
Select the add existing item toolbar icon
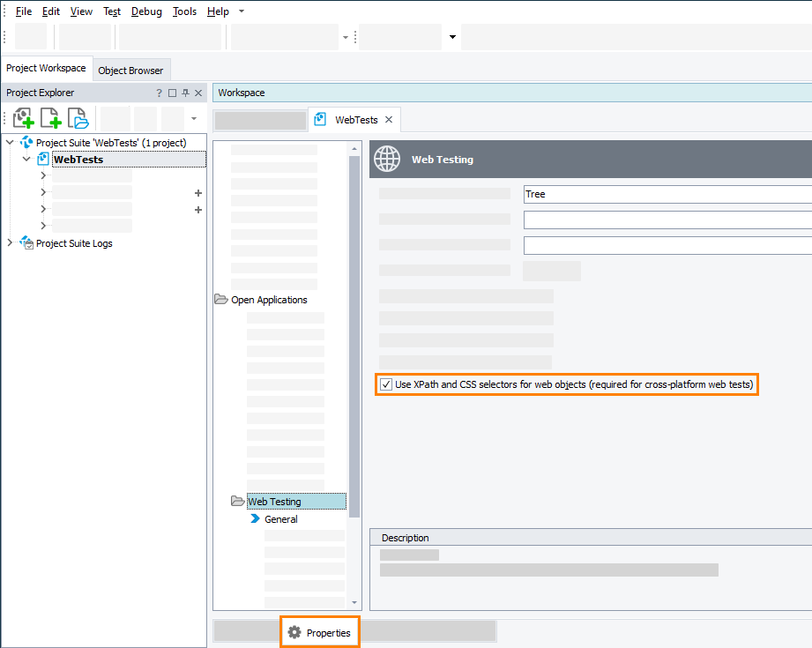coord(24,117)
